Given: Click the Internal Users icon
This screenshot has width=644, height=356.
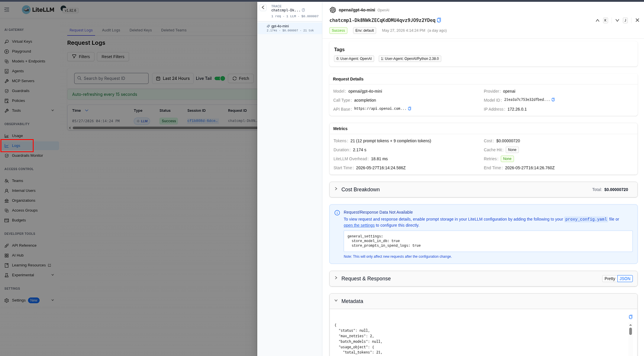Looking at the screenshot, I should 6,191.
